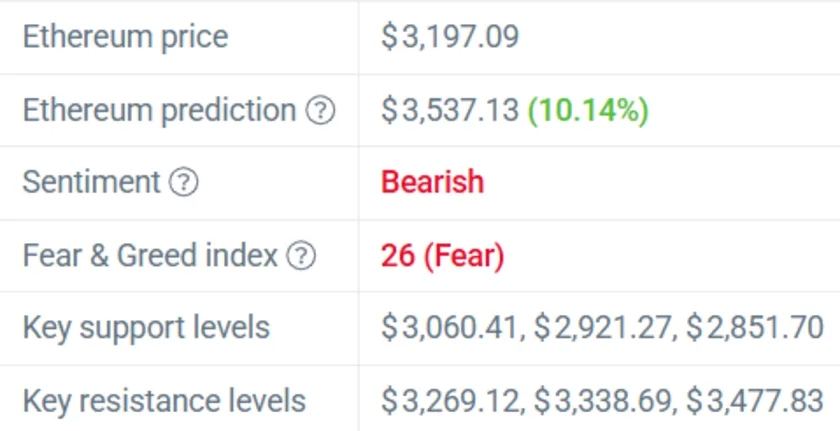Select the $3,338.69 resistance level
The height and width of the screenshot is (431, 840).
click(603, 402)
